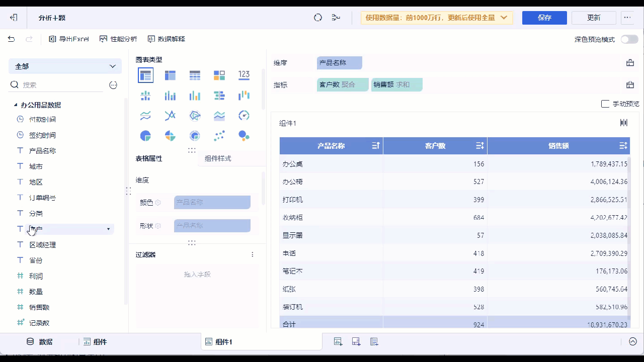Switch to the 组件样式 tab
Image resolution: width=644 pixels, height=362 pixels.
[218, 158]
